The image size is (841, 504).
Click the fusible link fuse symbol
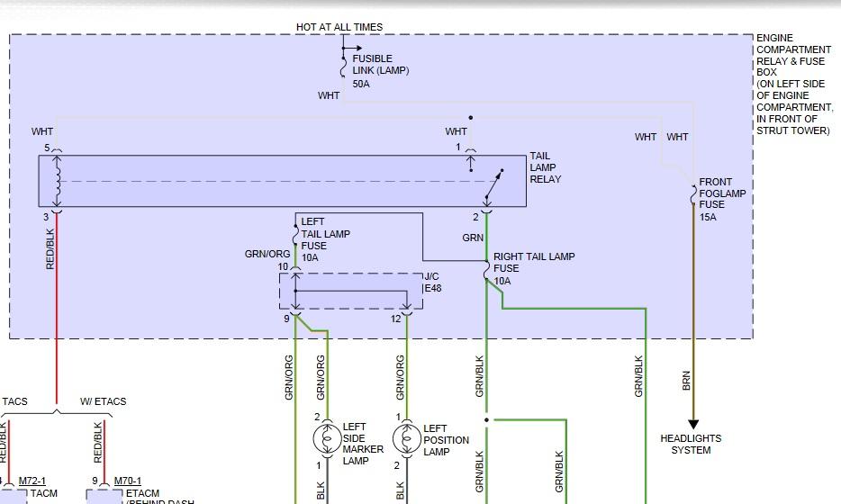coord(343,66)
